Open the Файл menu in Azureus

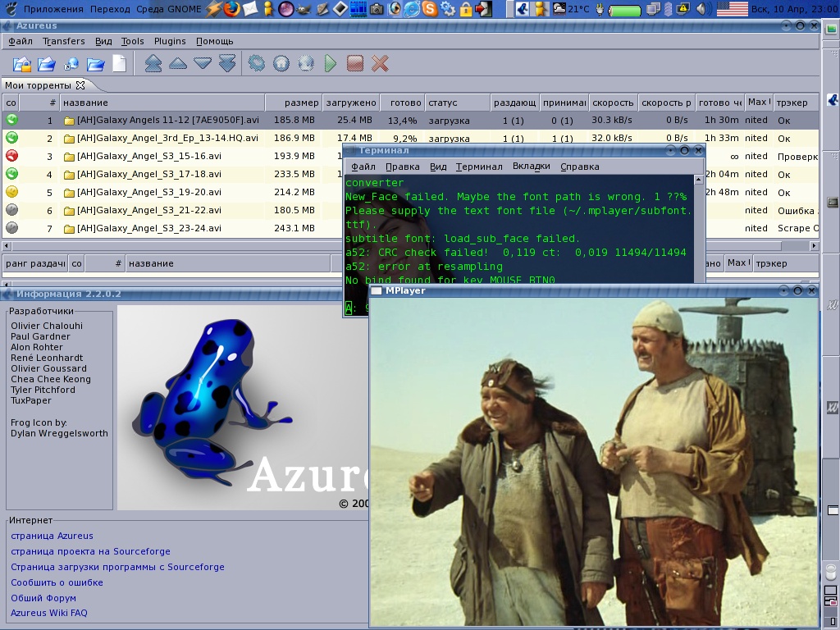(x=21, y=41)
